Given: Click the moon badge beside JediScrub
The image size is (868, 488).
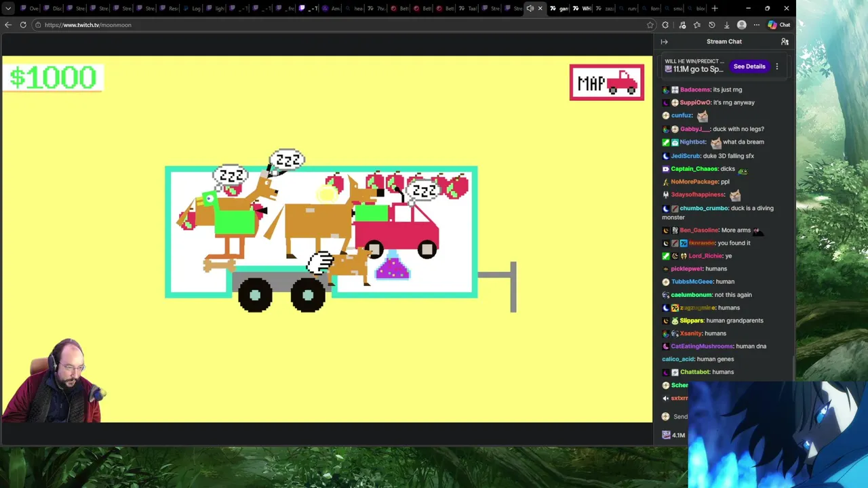Looking at the screenshot, I should point(666,156).
